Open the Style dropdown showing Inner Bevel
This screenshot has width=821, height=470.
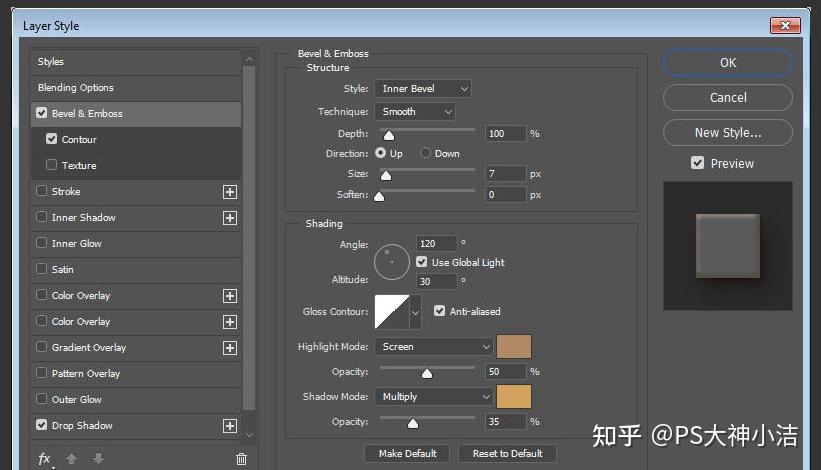[423, 88]
